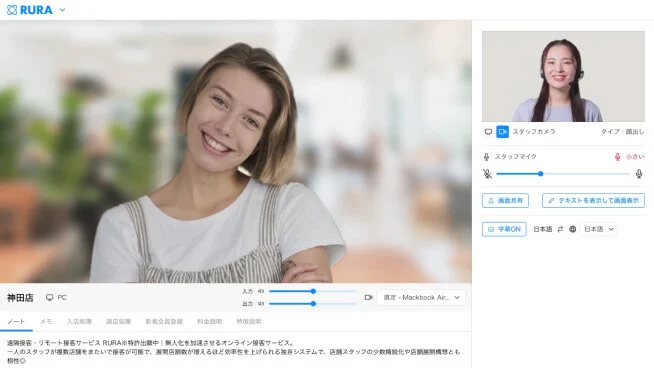
Task: Open the fourth tab in the notes tab row
Action: tap(118, 322)
